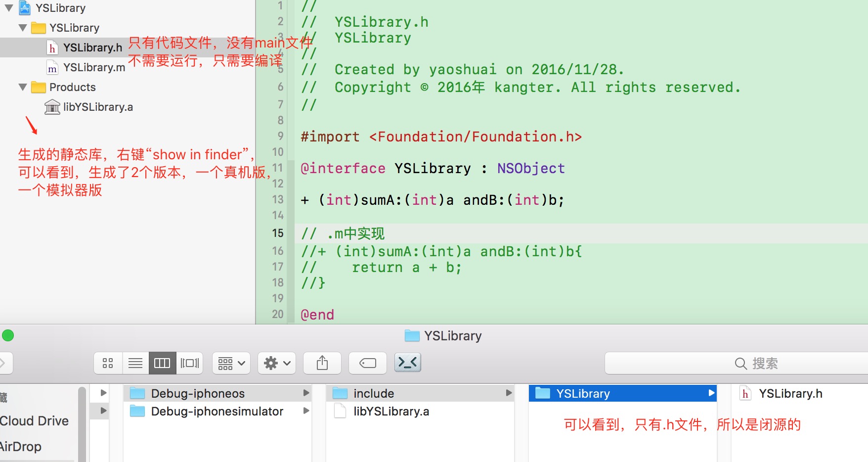Collapse the YSLibrary project root triangle
Screen dimensions: 868x462
coord(9,8)
